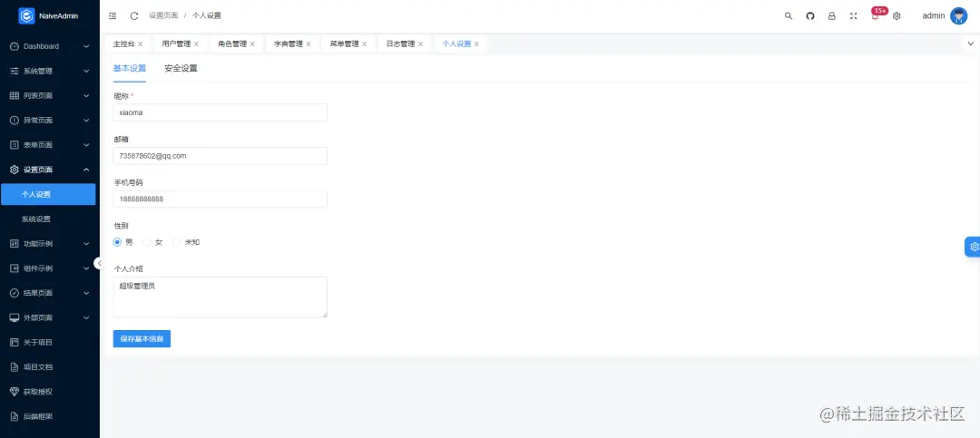Viewport: 980px width, 438px height.
Task: Select the 女 gender radio button
Action: (147, 242)
